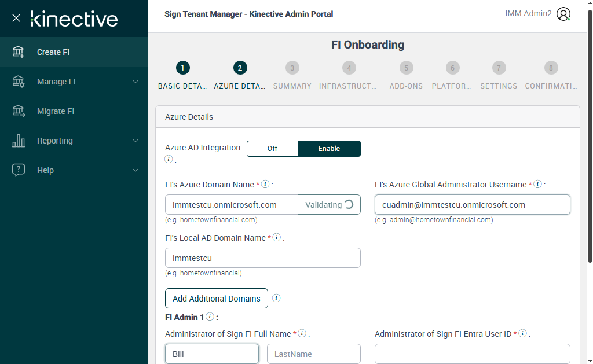Screen dimensions: 593x364
Task: Open Reporting label in the sidebar
Action: (x=55, y=141)
